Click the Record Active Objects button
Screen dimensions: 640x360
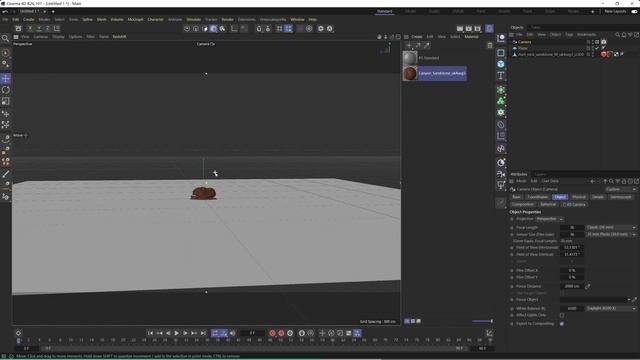point(272,333)
